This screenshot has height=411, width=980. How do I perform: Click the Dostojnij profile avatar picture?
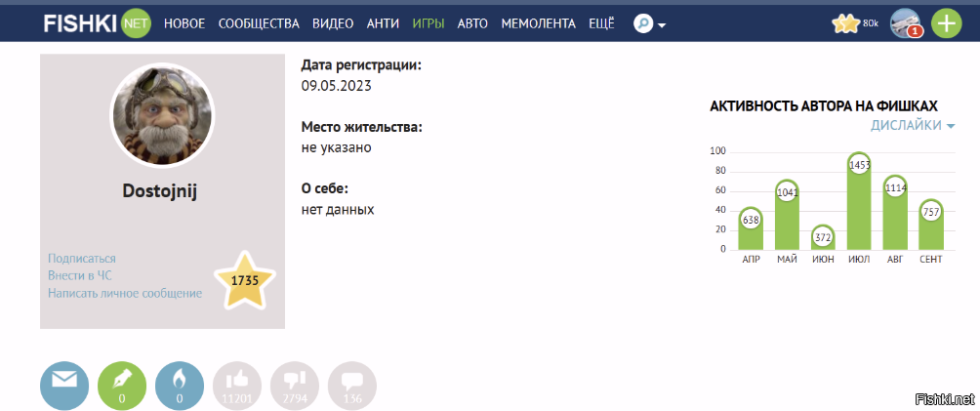pos(161,116)
